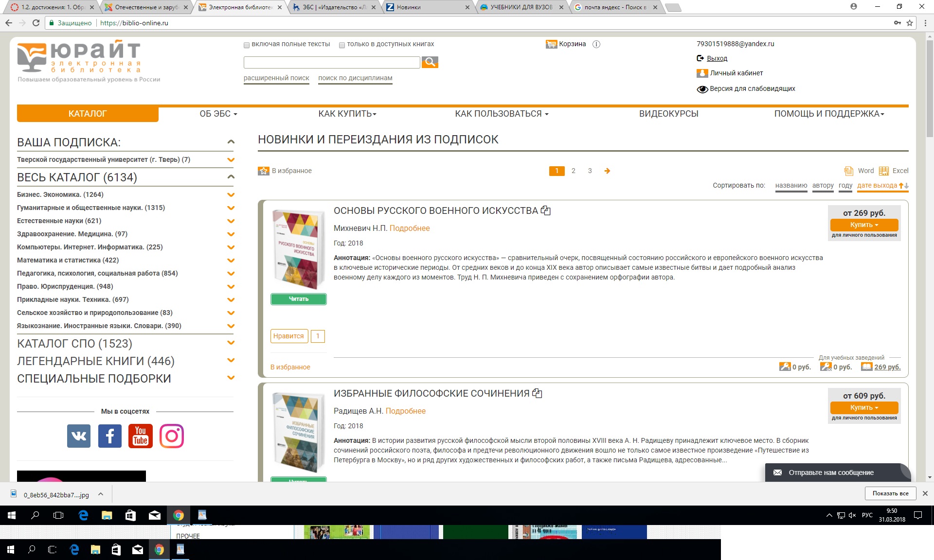Open the Instagram social icon
Image resolution: width=934 pixels, height=560 pixels.
[172, 436]
